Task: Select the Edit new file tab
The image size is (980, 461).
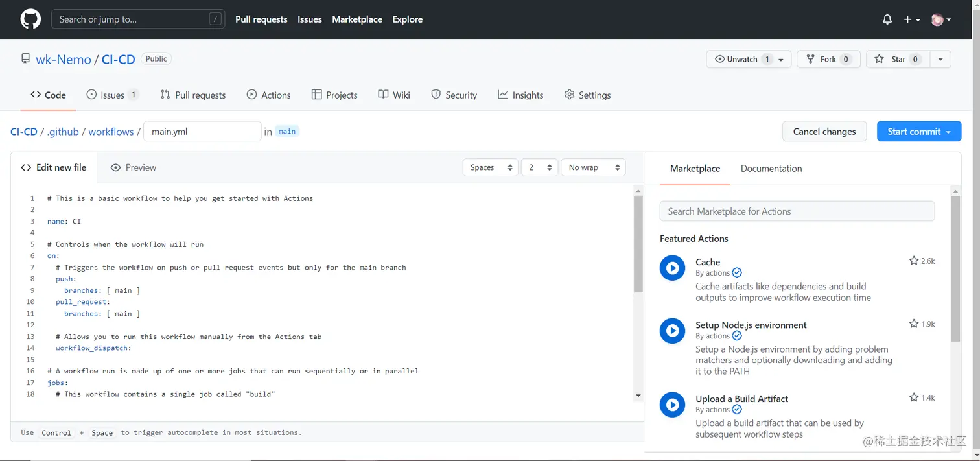Action: (54, 167)
